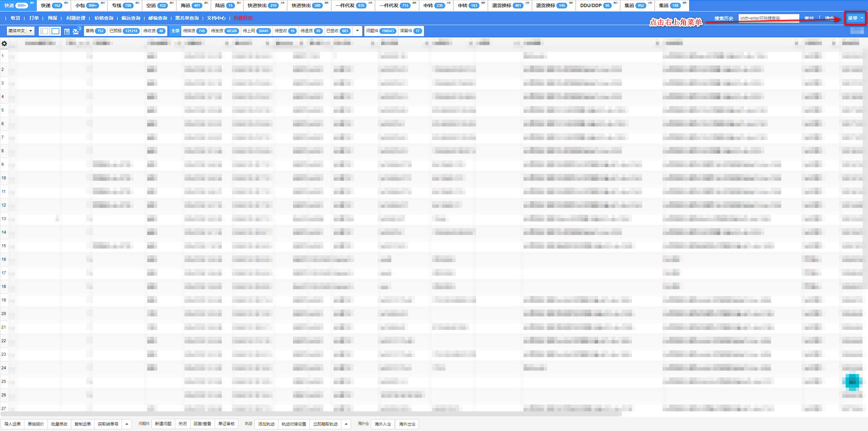
Task: Open the 简体中文 language dropdown
Action: (21, 31)
